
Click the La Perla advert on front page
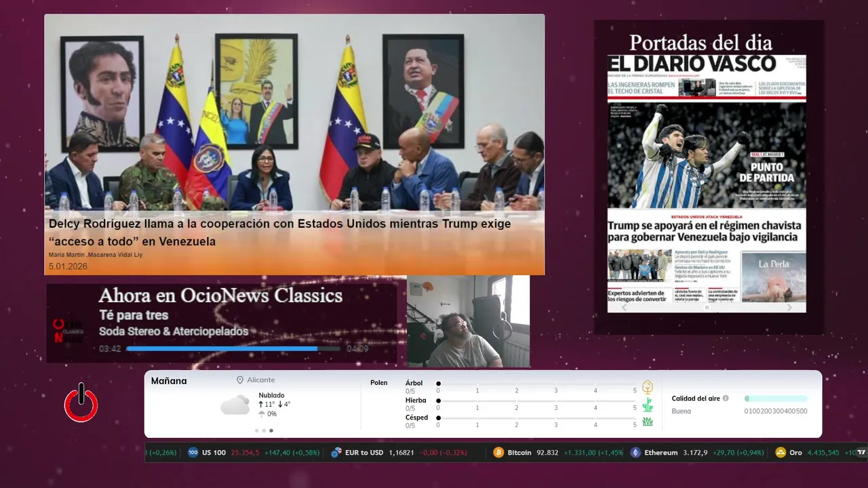pyautogui.click(x=774, y=277)
